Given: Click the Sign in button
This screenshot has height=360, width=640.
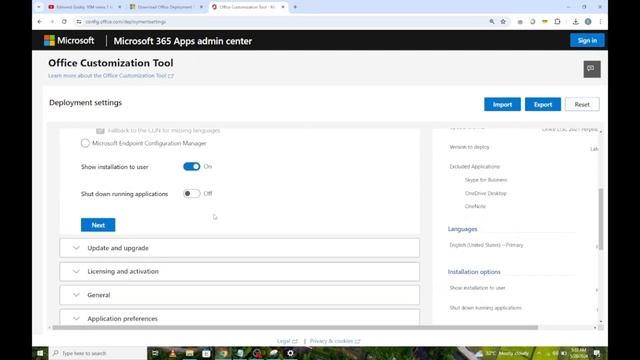Looking at the screenshot, I should click(587, 40).
